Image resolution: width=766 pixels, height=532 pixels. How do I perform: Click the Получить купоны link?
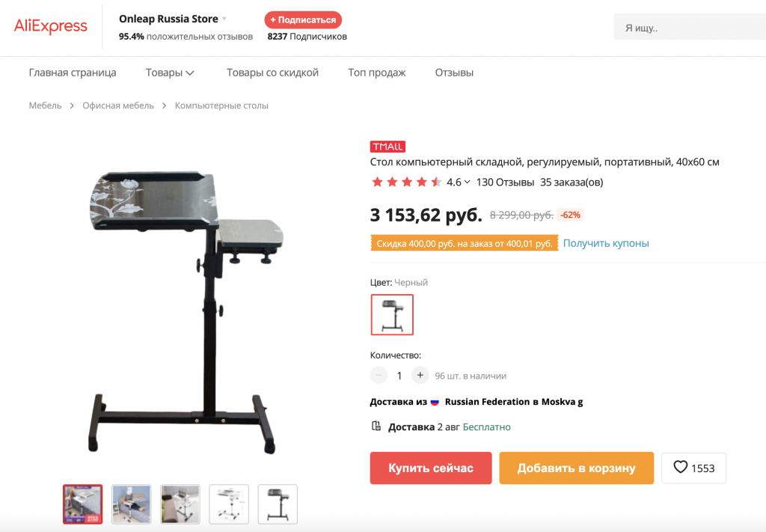click(x=606, y=242)
